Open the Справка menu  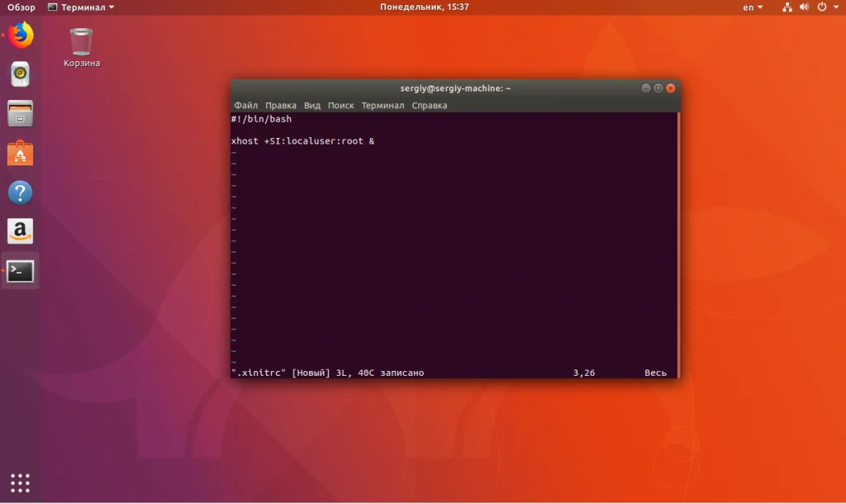429,106
